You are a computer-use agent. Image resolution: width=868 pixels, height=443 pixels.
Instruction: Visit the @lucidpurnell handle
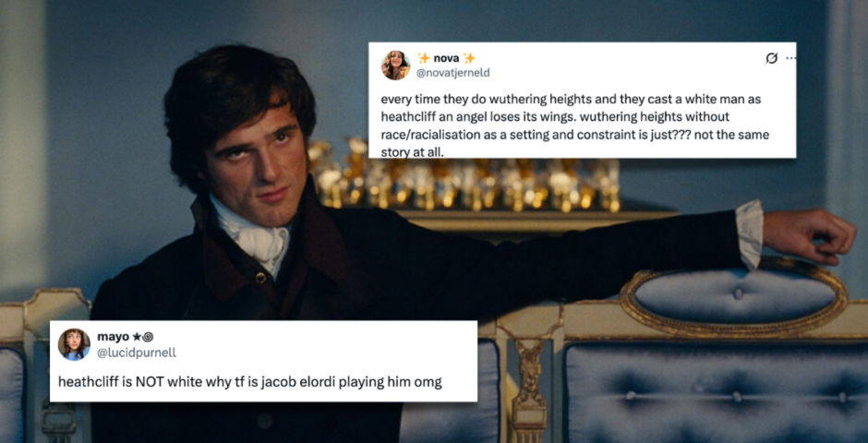pos(136,353)
